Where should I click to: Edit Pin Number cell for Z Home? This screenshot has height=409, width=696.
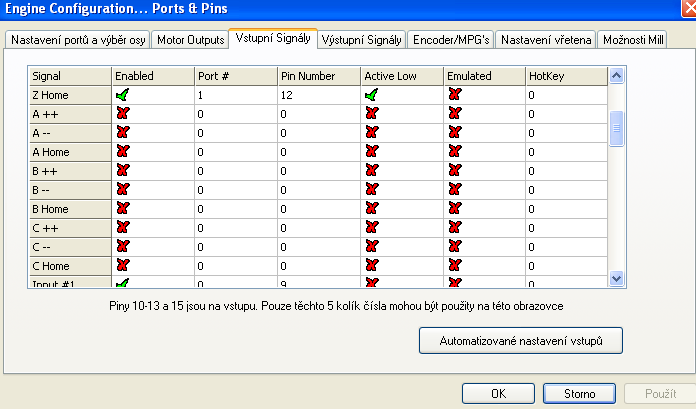[318, 94]
